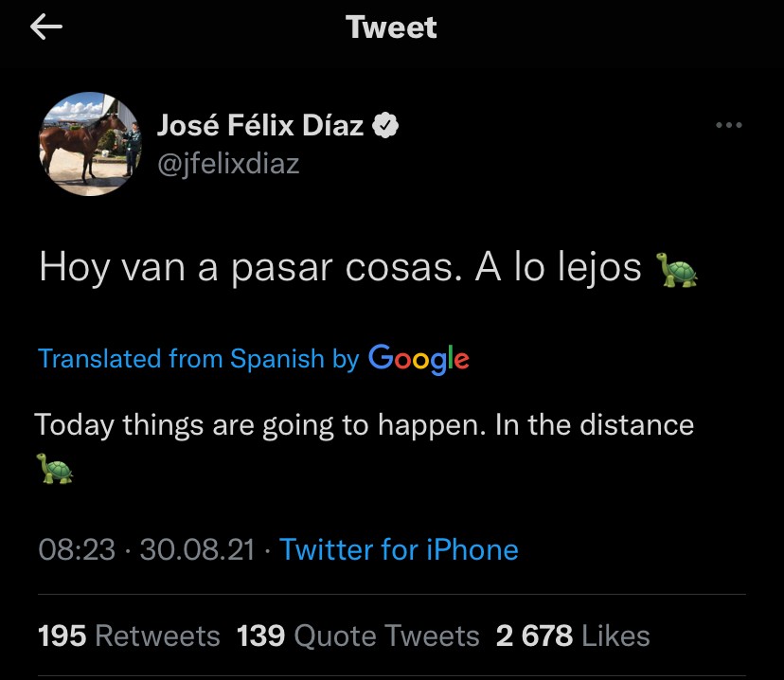Image resolution: width=784 pixels, height=680 pixels.
Task: Open the José Félix Díaz display name
Action: coord(259,125)
